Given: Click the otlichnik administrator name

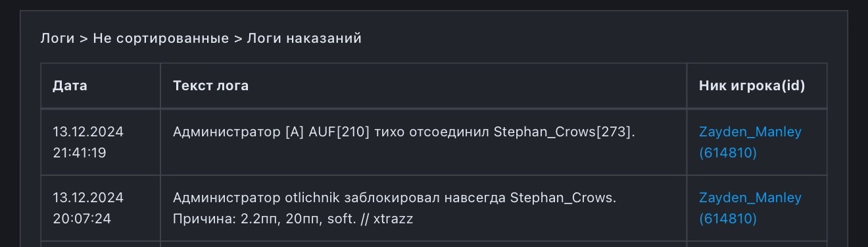Looking at the screenshot, I should click(313, 198).
